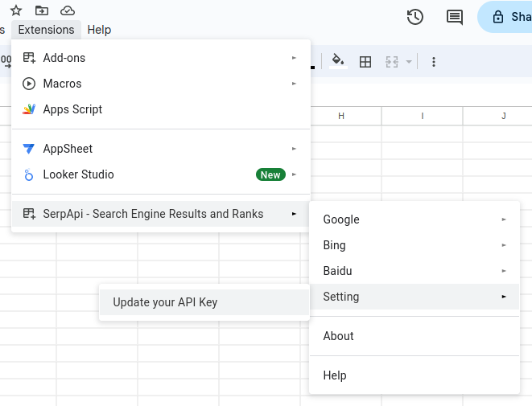Viewport: 532px width, 406px height.
Task: Click the SerpApi add-on icon
Action: (x=29, y=214)
